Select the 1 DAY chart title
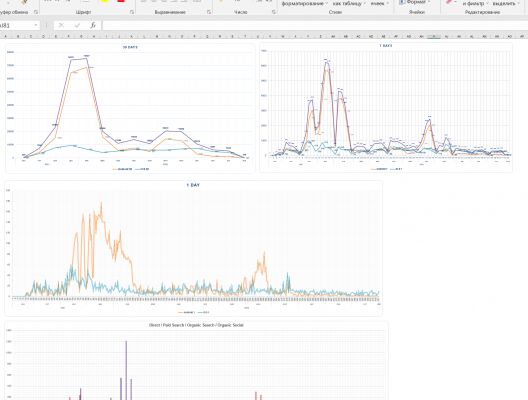This screenshot has height=400, width=528. click(193, 185)
